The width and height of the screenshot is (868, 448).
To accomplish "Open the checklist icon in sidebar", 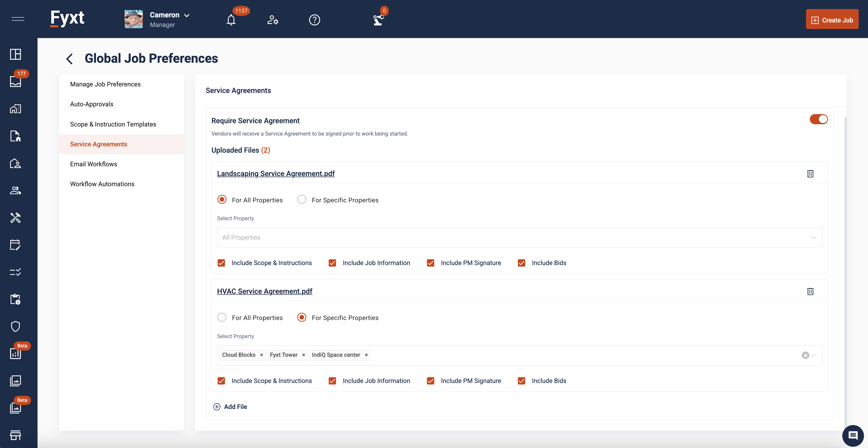I will (x=16, y=272).
